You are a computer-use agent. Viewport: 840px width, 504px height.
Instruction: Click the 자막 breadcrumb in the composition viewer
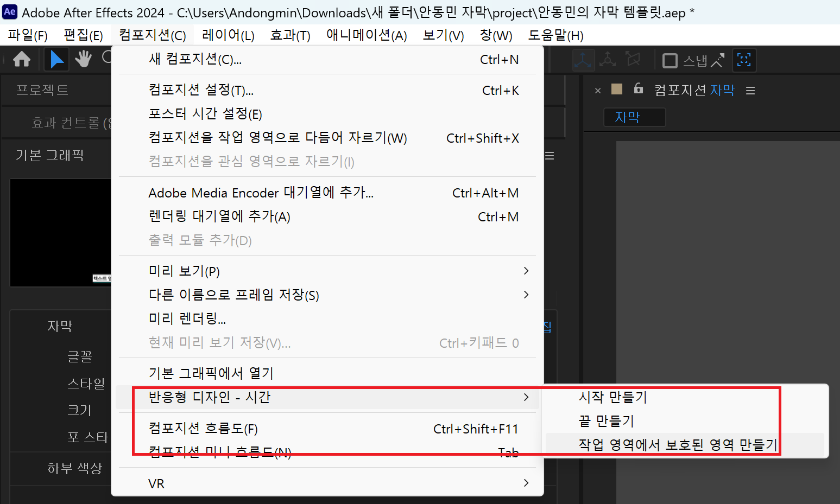[628, 117]
